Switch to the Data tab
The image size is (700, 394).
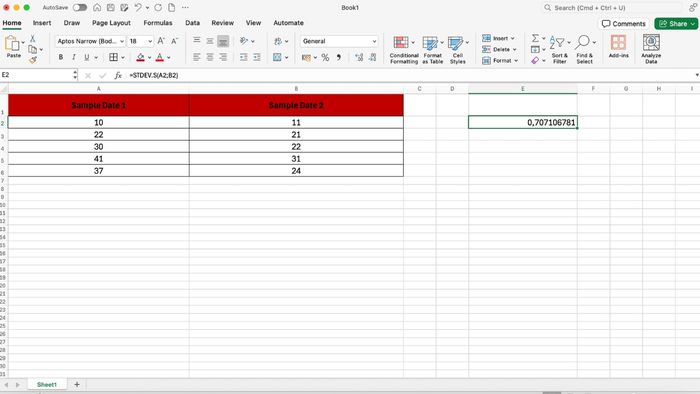192,23
